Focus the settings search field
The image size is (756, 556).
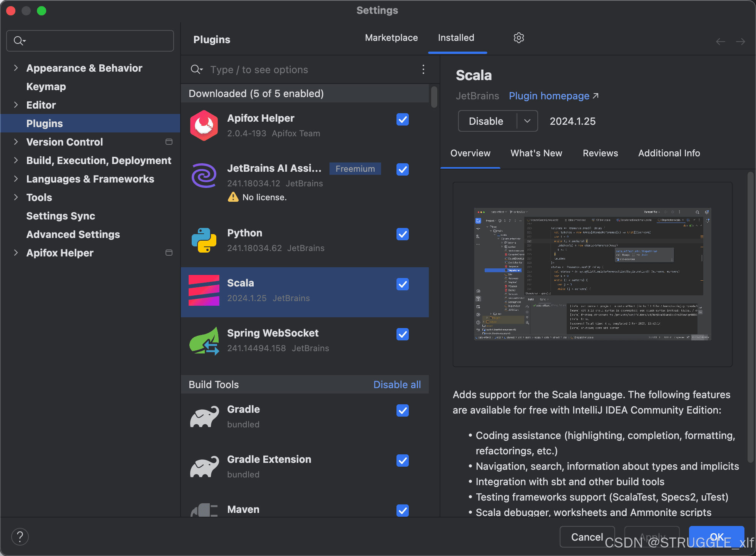click(90, 40)
